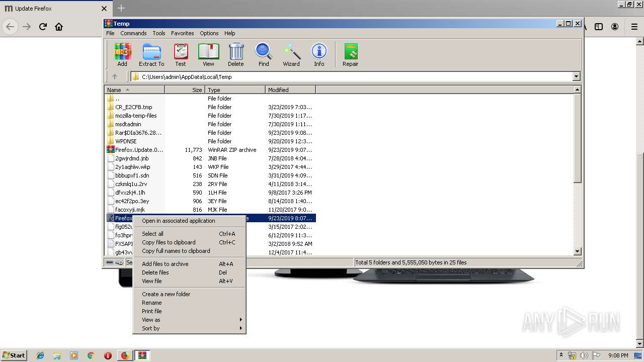Click the browser back button
This screenshot has width=644, height=362.
coord(10,27)
